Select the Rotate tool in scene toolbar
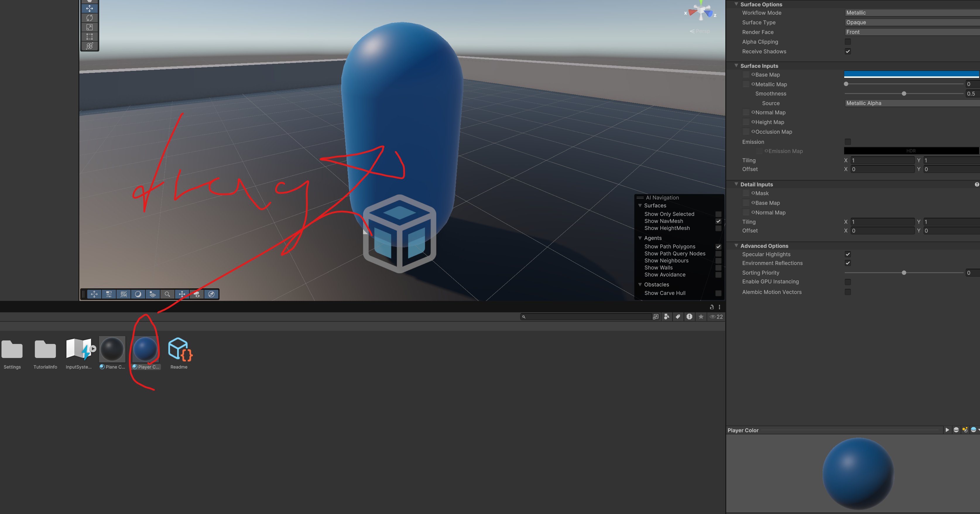This screenshot has width=980, height=514. tap(89, 18)
